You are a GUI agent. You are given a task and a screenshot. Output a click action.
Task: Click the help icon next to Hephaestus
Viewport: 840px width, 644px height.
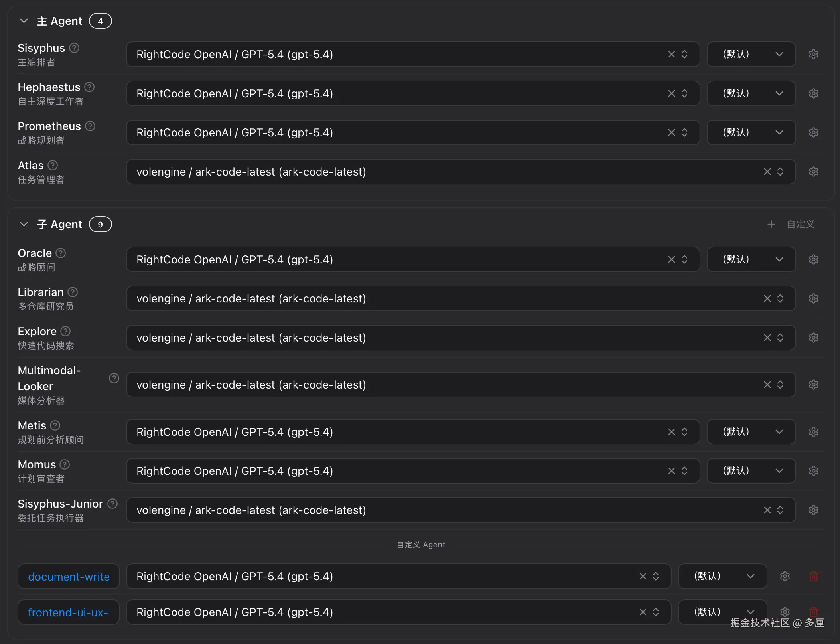coord(90,87)
